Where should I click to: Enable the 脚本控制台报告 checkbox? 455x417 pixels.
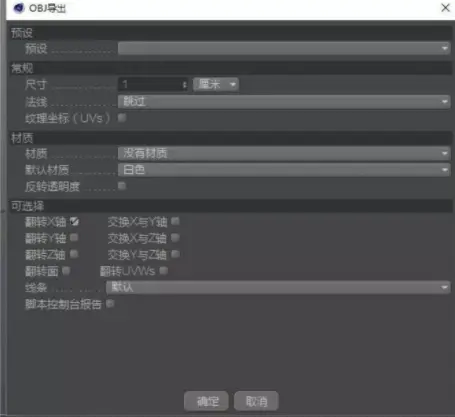tap(110, 303)
